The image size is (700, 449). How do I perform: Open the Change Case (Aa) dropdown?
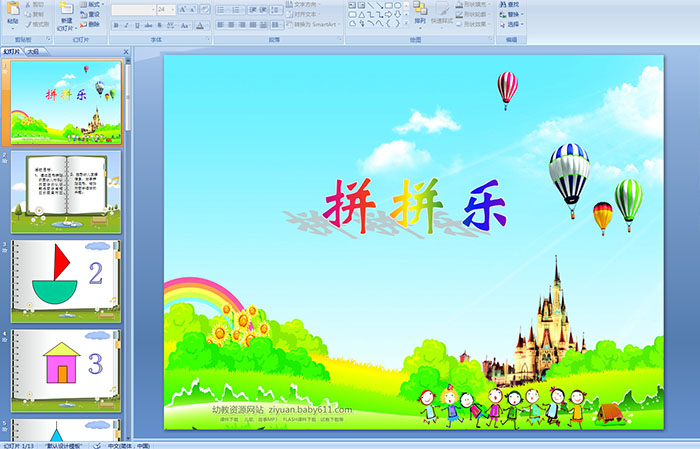click(185, 25)
